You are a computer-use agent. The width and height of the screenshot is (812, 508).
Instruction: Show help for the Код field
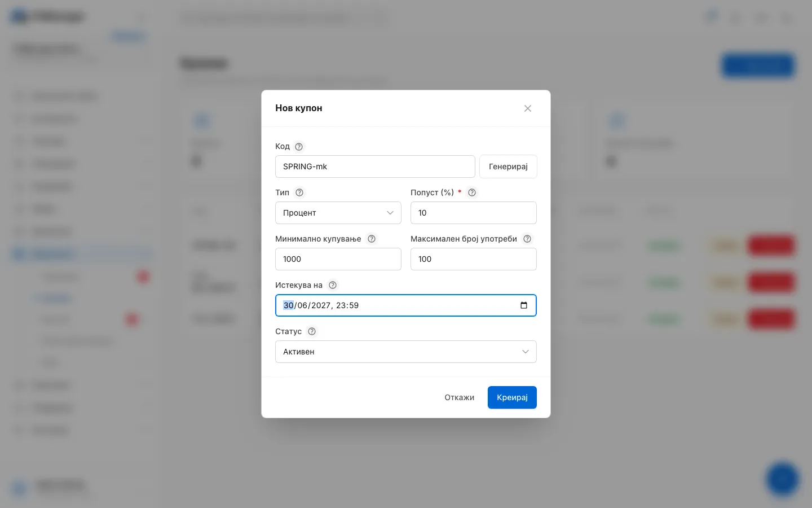click(x=299, y=147)
